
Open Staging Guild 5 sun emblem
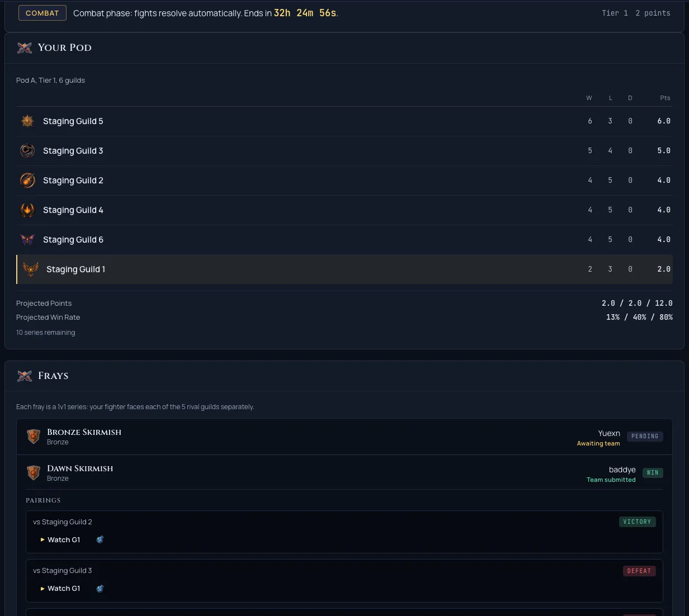point(27,121)
